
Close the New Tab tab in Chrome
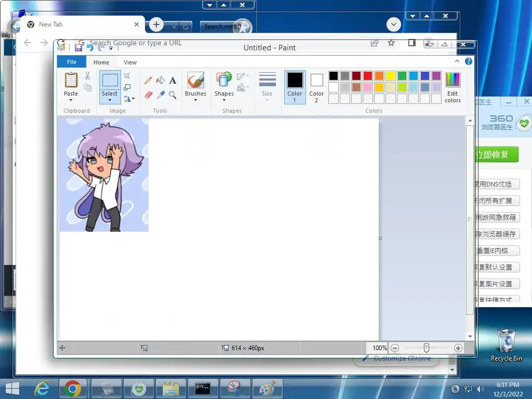point(137,24)
